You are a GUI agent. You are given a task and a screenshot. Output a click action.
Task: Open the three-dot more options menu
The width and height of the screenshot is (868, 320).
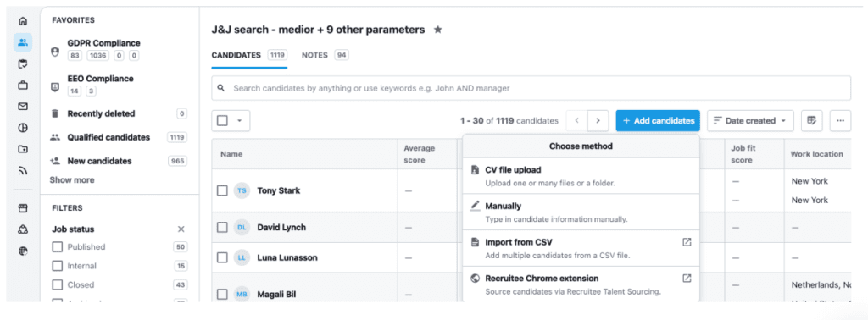coord(840,120)
